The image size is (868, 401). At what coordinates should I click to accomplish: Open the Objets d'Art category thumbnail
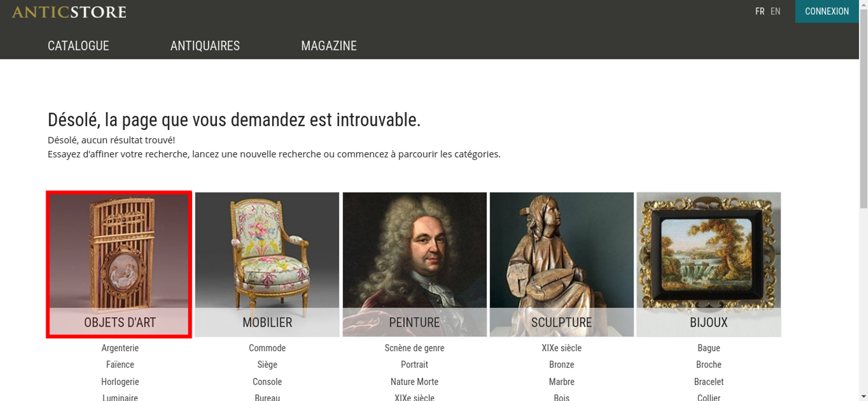(119, 265)
